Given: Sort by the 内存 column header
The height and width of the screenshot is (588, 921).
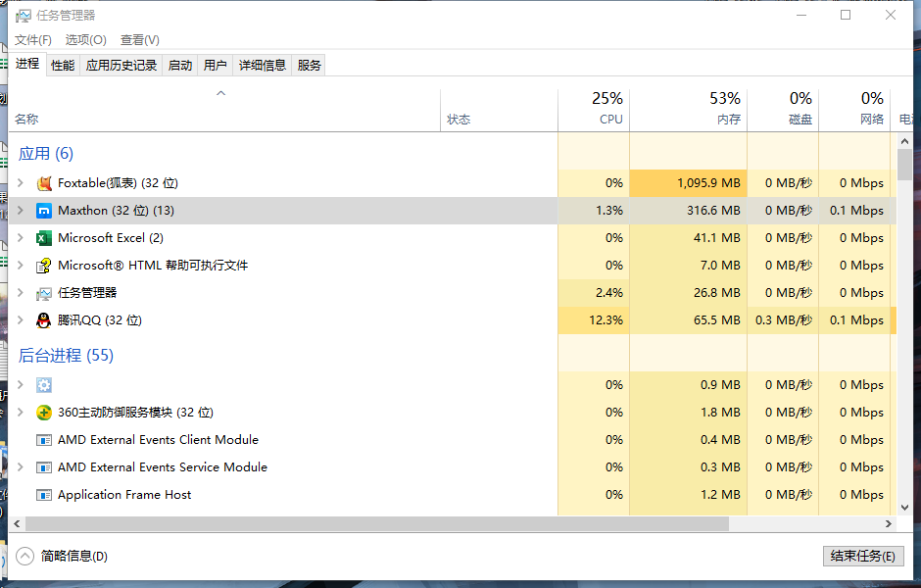Looking at the screenshot, I should pyautogui.click(x=689, y=111).
